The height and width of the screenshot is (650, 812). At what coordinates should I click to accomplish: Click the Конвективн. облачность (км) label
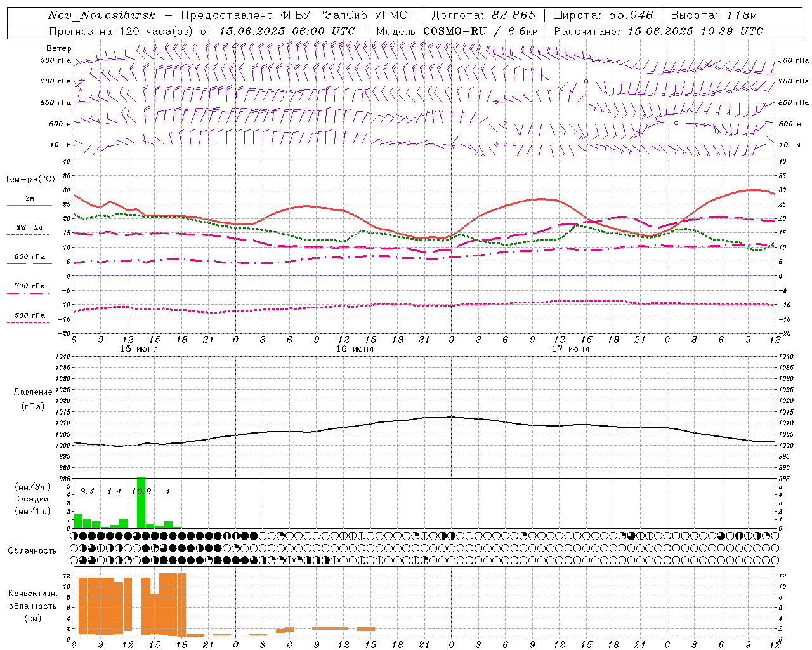32,606
